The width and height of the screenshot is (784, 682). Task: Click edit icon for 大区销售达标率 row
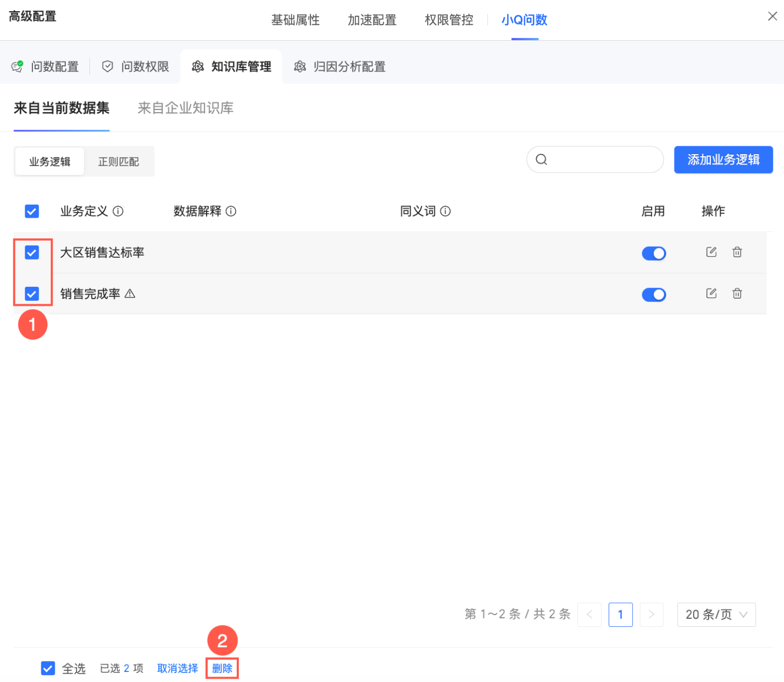pyautogui.click(x=711, y=252)
